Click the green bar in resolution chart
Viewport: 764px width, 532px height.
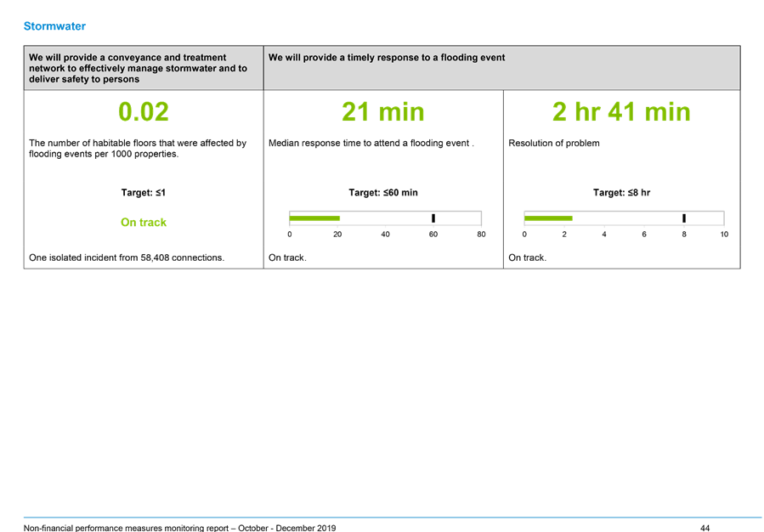(x=548, y=218)
